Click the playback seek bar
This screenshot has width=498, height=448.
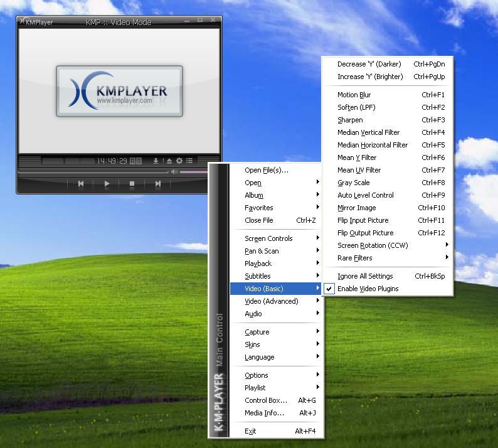pyautogui.click(x=94, y=172)
